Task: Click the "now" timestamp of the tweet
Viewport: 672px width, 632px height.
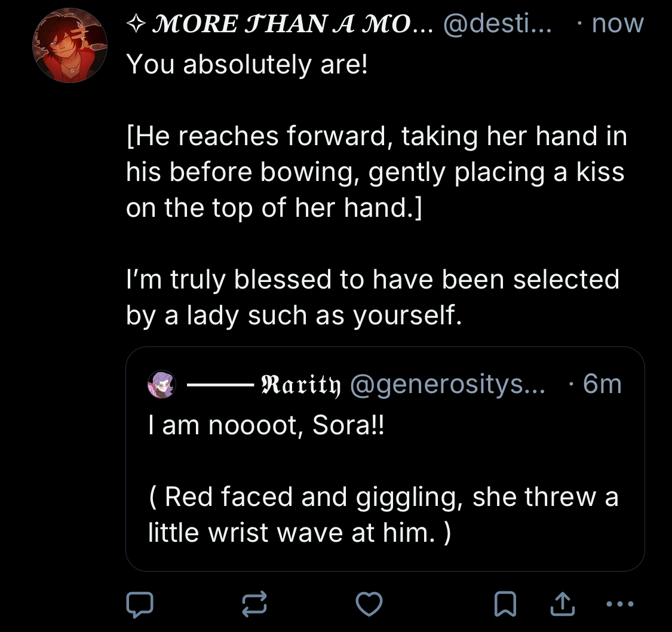Action: pos(618,24)
